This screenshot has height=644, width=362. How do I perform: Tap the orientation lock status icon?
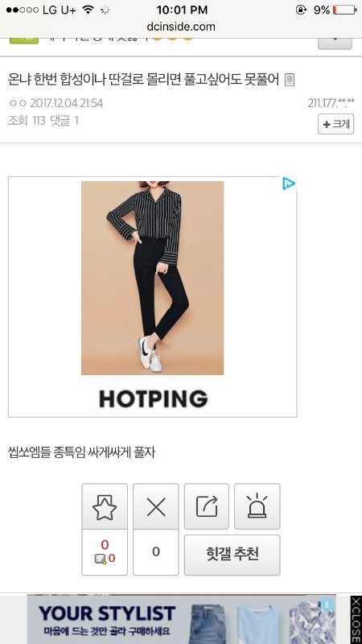(x=301, y=10)
